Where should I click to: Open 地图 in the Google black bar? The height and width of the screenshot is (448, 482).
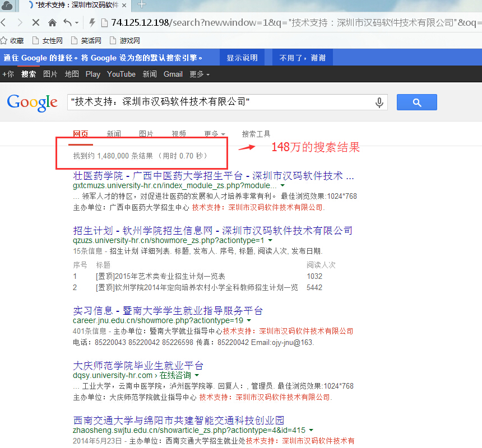point(72,74)
